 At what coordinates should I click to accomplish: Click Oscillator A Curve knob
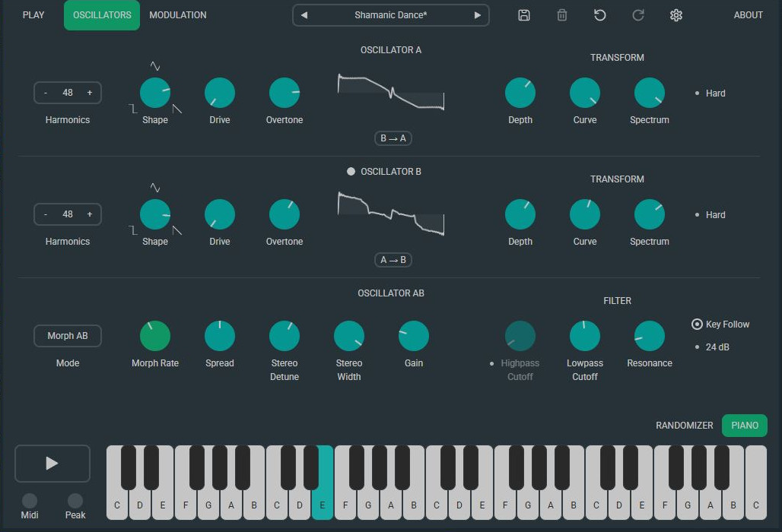pos(584,93)
